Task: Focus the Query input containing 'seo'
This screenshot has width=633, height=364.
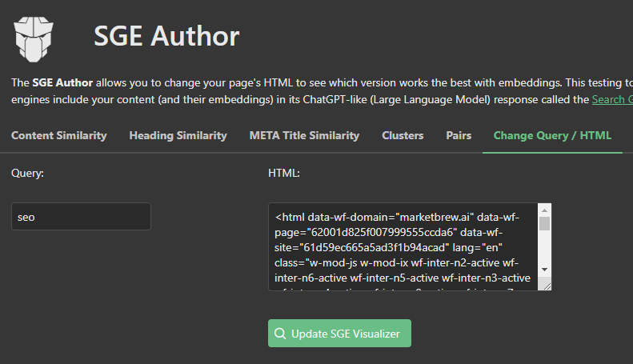Action: tap(81, 217)
